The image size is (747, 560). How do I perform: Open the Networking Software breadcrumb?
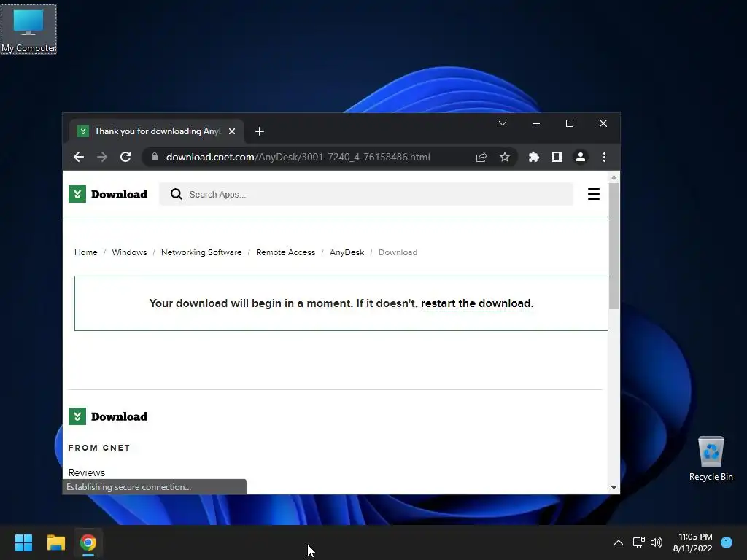201,252
